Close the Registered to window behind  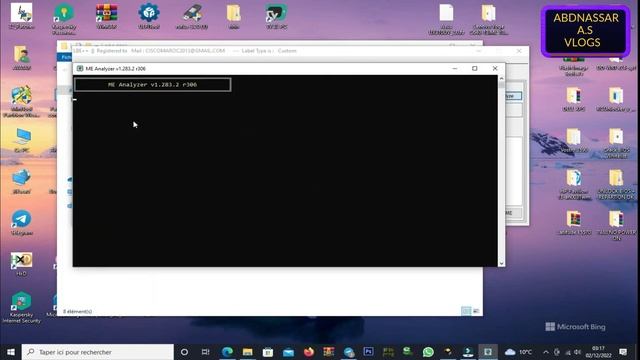pos(519,51)
